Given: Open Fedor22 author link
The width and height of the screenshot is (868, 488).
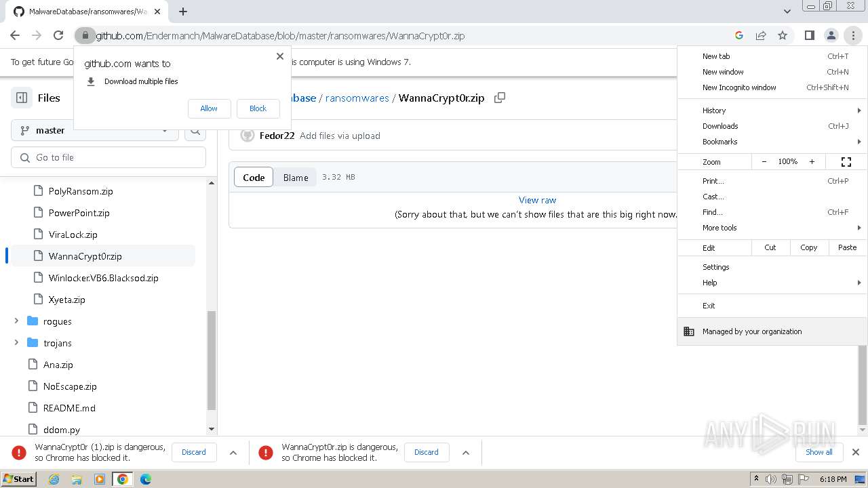Looking at the screenshot, I should tap(277, 136).
